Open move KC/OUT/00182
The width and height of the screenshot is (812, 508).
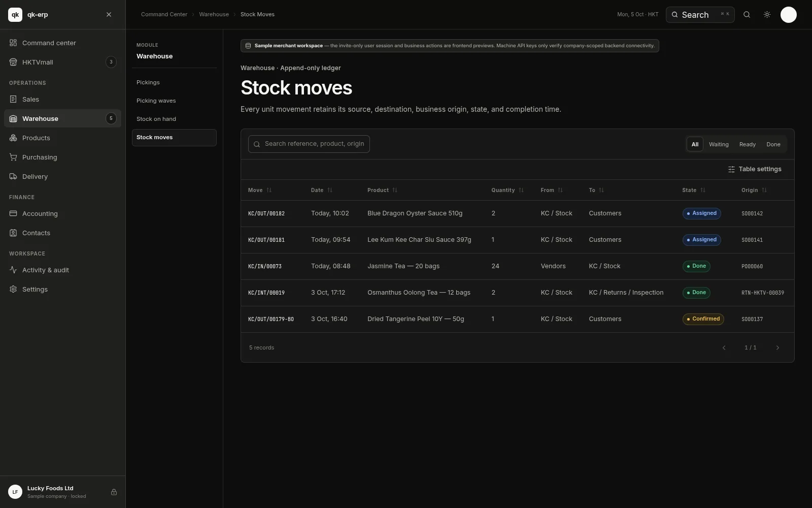(x=266, y=213)
